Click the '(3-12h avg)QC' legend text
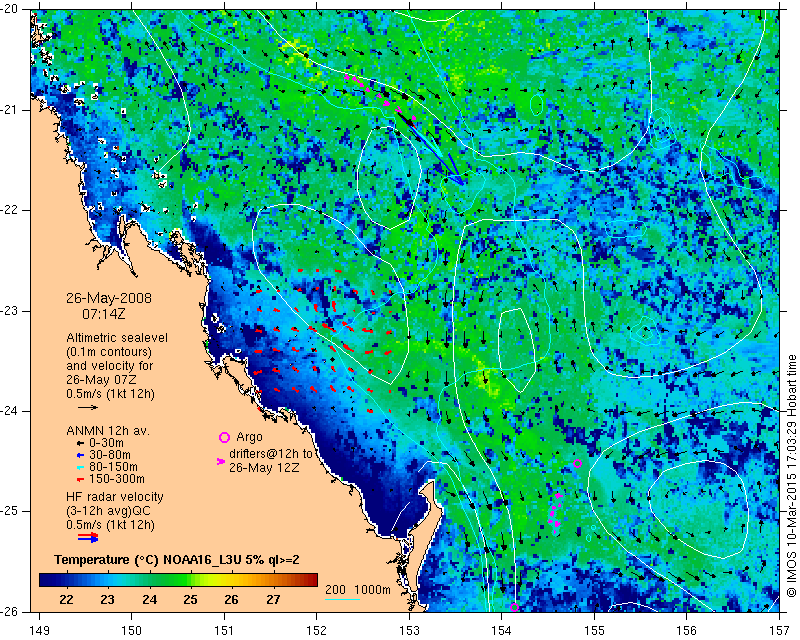 108,511
